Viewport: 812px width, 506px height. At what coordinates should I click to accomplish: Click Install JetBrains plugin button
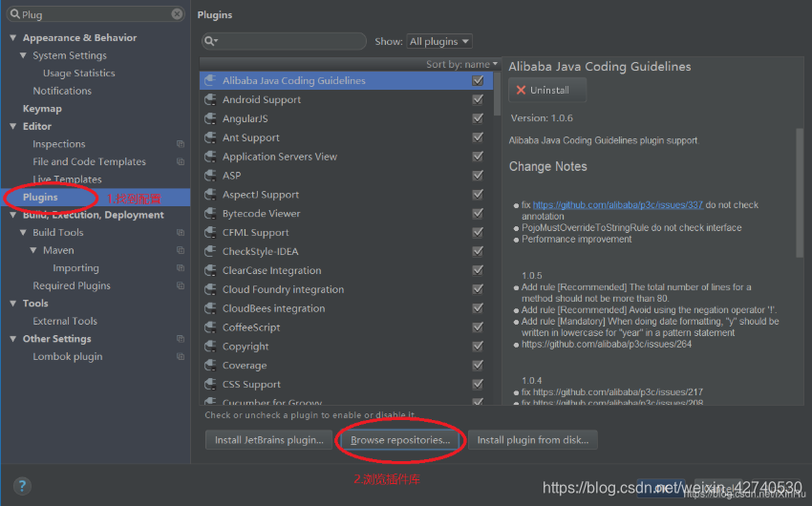tap(268, 440)
